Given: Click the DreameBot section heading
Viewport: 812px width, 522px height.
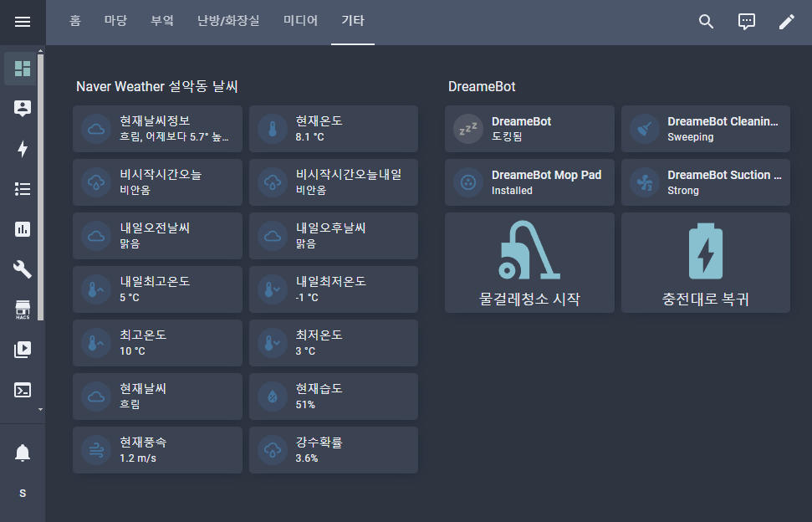Looking at the screenshot, I should [x=482, y=86].
